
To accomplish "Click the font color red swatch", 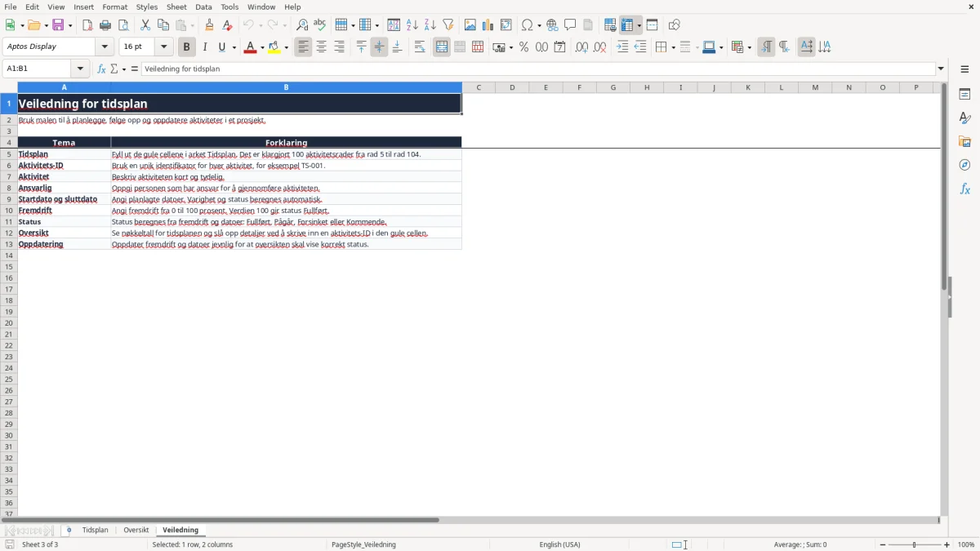I will pos(250,47).
